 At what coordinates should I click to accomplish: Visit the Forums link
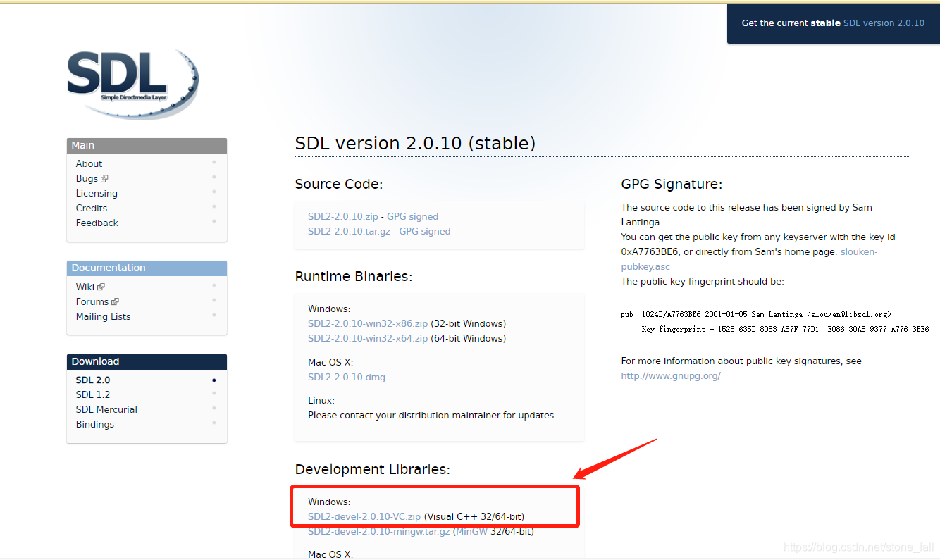click(x=97, y=301)
